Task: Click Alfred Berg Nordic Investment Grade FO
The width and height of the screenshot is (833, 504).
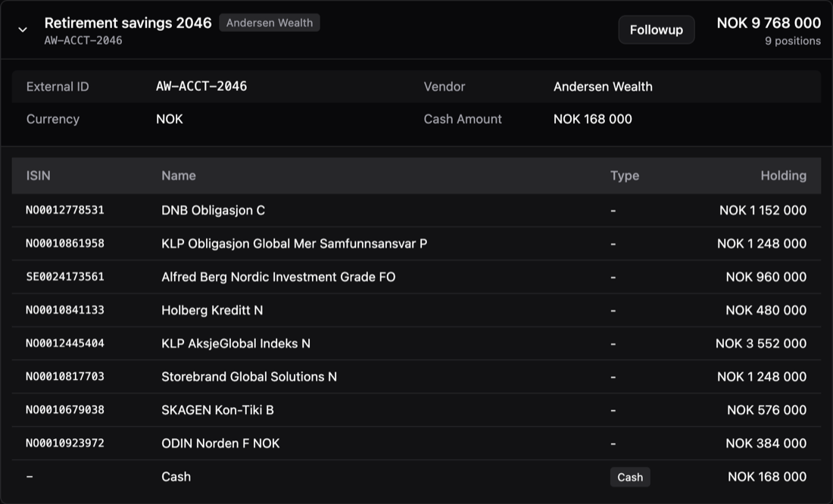Action: 279,277
